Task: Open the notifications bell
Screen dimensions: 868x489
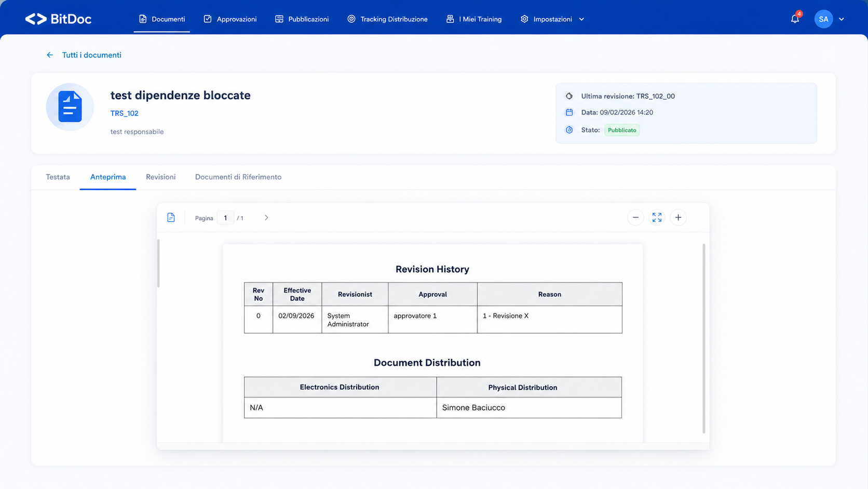Action: 795,19
